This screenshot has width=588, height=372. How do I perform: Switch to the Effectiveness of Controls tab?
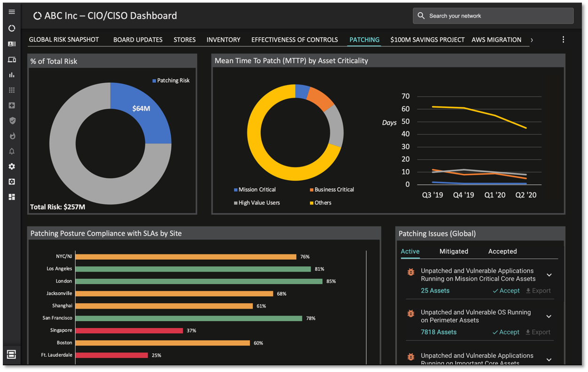point(294,40)
